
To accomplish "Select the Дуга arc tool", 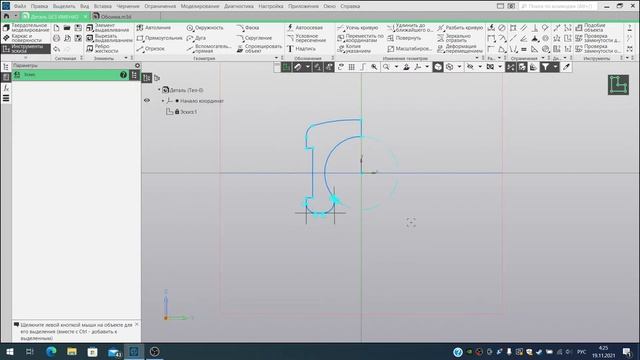I will pyautogui.click(x=196, y=38).
